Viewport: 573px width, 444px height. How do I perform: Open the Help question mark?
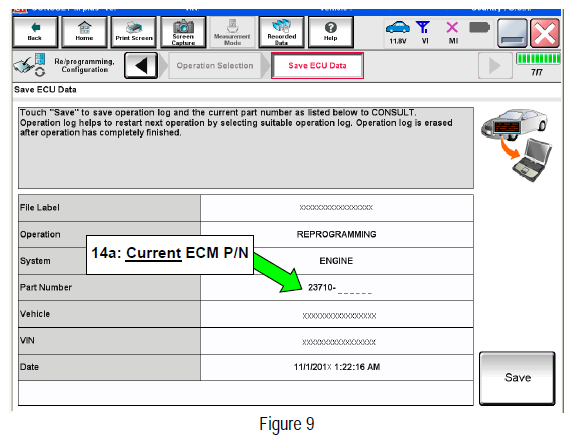click(331, 32)
